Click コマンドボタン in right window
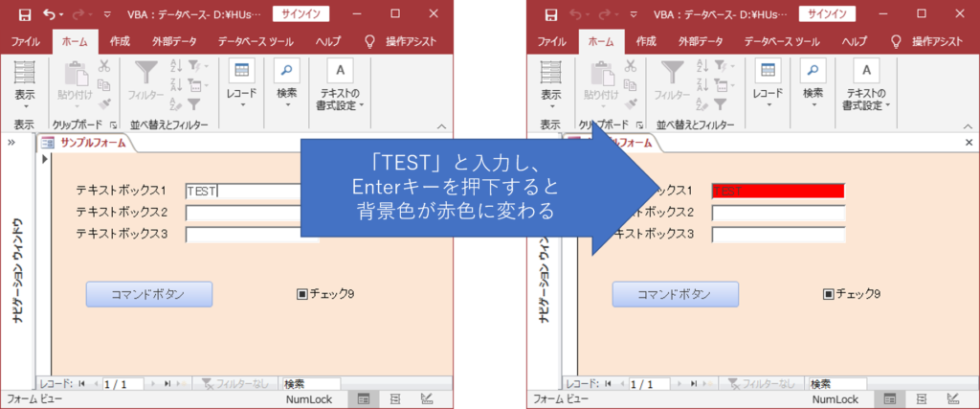 [675, 294]
